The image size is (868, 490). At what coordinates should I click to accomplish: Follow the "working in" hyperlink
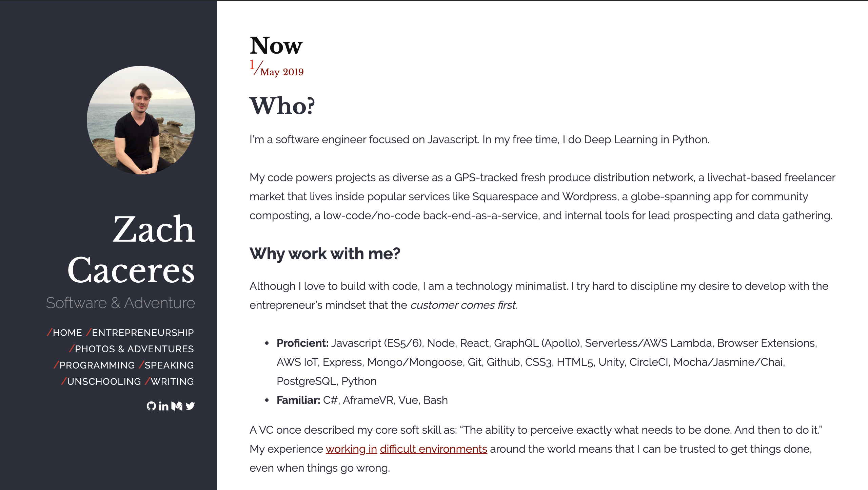(x=351, y=449)
